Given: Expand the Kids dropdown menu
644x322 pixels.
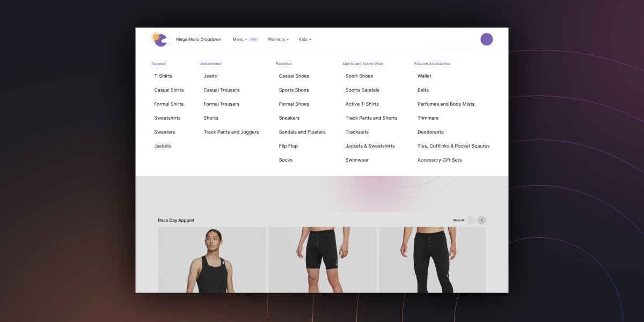Looking at the screenshot, I should (x=305, y=39).
